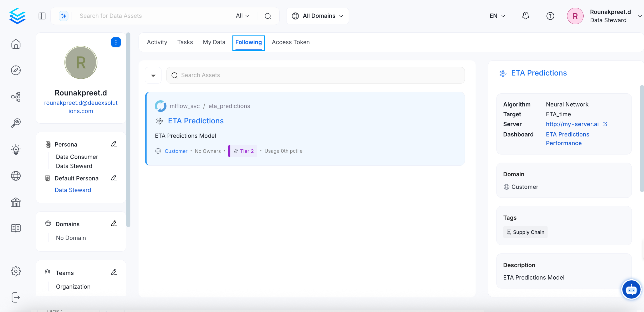
Task: Switch to the Activity tab
Action: (157, 42)
